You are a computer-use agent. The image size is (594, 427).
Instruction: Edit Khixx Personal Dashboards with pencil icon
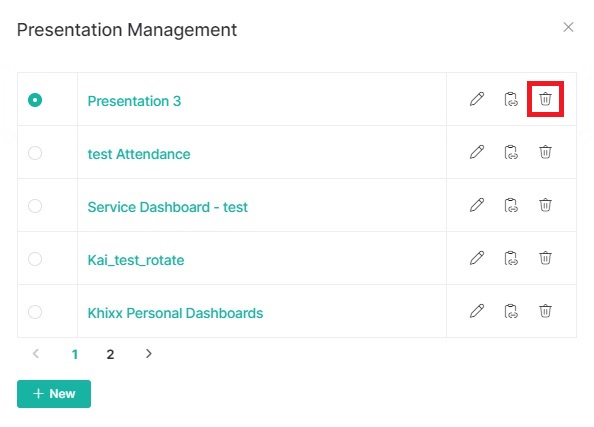(477, 311)
